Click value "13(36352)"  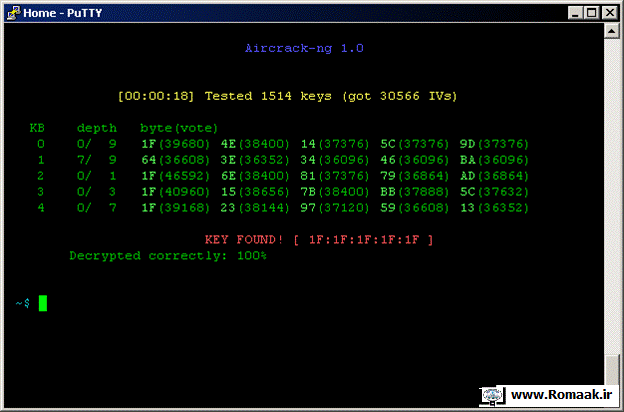[x=494, y=208]
